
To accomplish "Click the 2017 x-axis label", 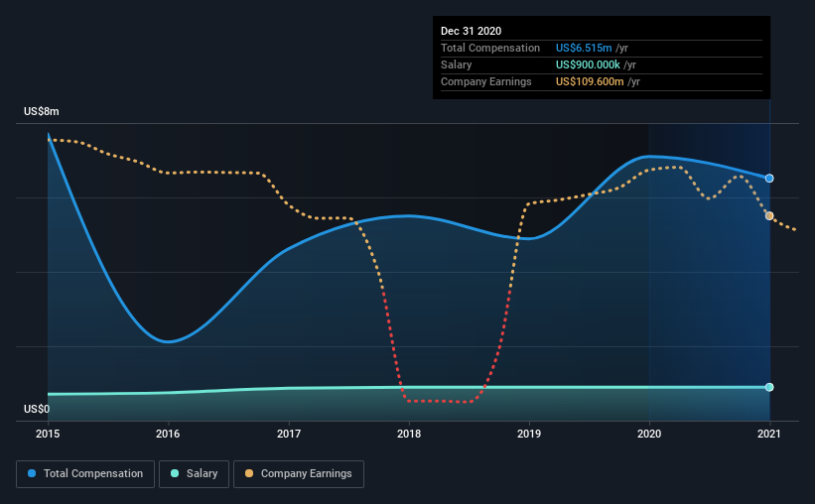I will (289, 434).
